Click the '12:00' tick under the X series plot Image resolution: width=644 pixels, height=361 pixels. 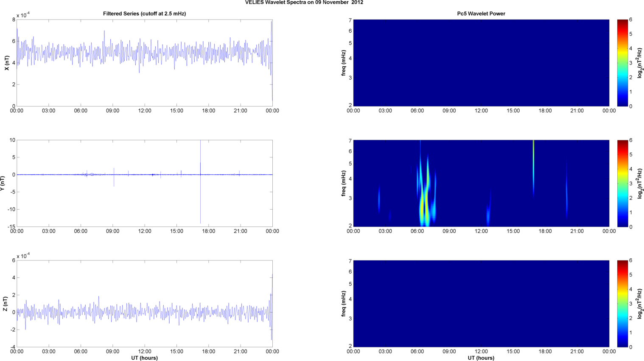(145, 111)
